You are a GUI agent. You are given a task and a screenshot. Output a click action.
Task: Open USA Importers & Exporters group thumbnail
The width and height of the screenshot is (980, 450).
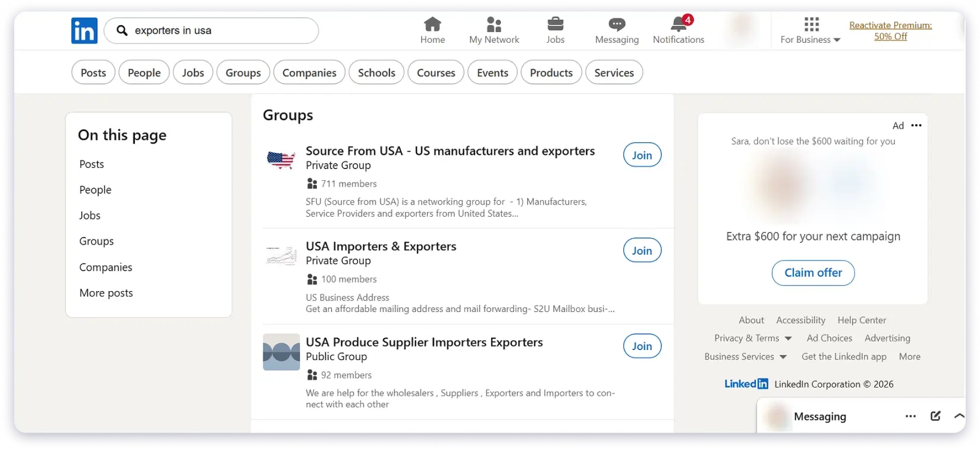point(281,255)
